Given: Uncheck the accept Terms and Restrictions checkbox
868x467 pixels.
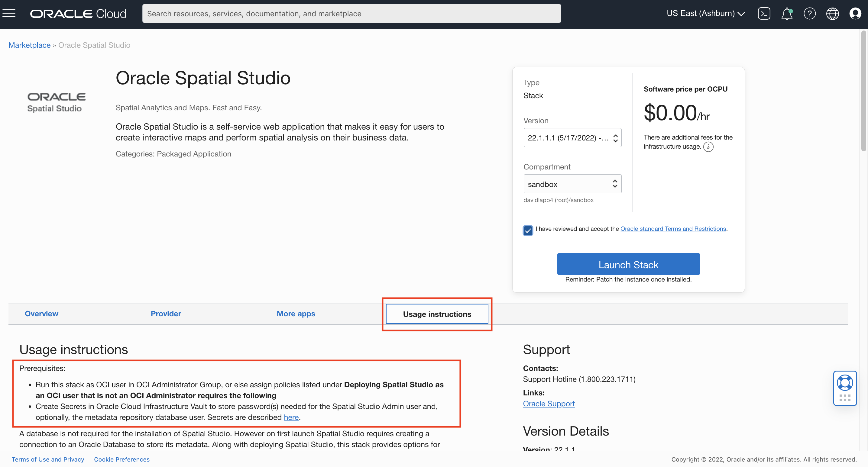Looking at the screenshot, I should click(x=528, y=231).
